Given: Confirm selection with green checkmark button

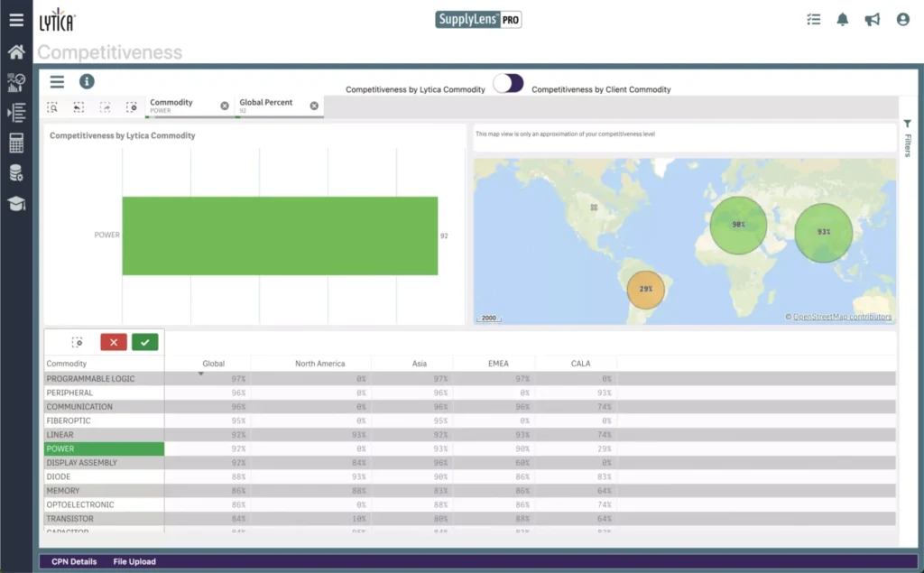Looking at the screenshot, I should [x=144, y=342].
